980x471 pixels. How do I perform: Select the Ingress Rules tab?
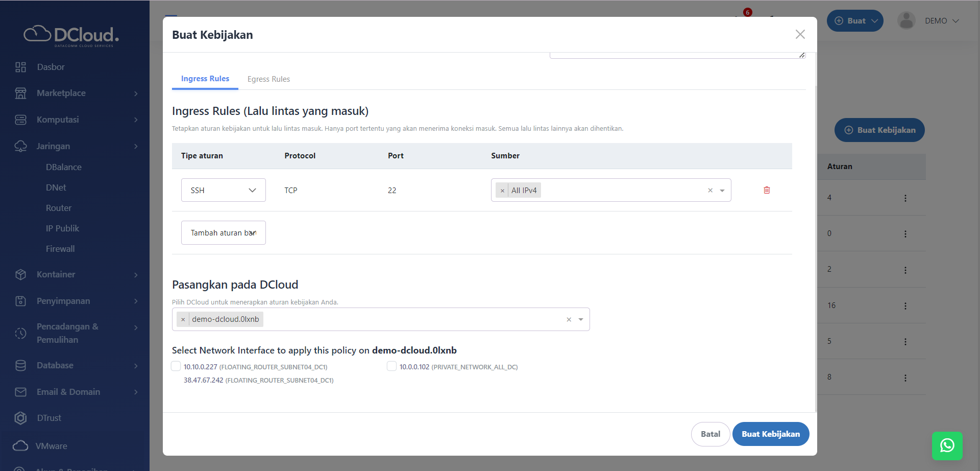coord(205,79)
